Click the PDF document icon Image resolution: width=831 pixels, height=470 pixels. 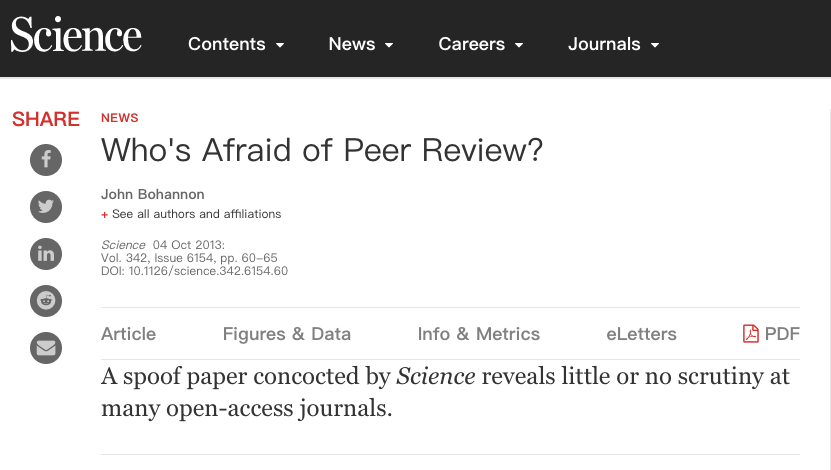(751, 334)
